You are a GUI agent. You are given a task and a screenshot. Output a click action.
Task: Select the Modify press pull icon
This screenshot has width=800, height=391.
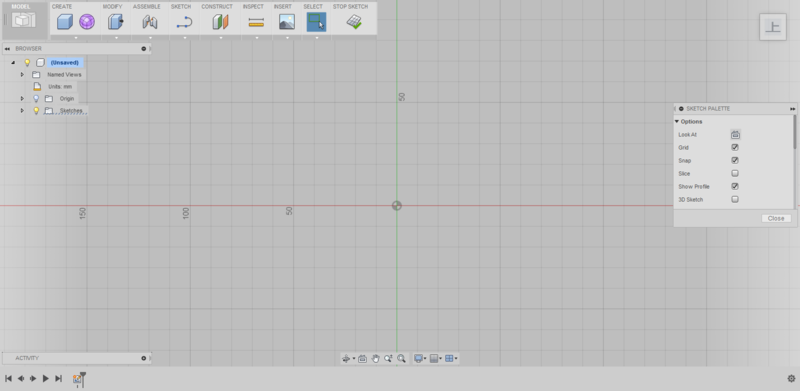[x=116, y=22]
